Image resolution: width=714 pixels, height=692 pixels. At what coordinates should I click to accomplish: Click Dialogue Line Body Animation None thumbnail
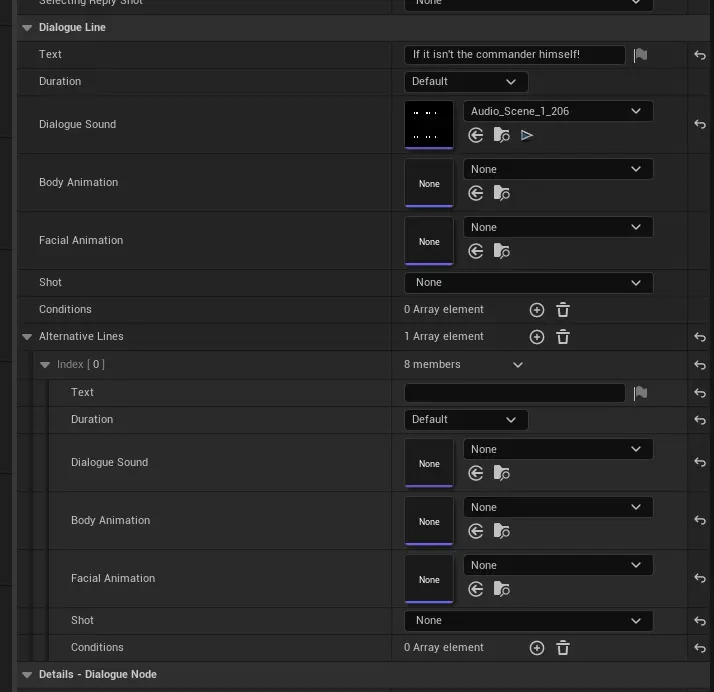(x=429, y=183)
